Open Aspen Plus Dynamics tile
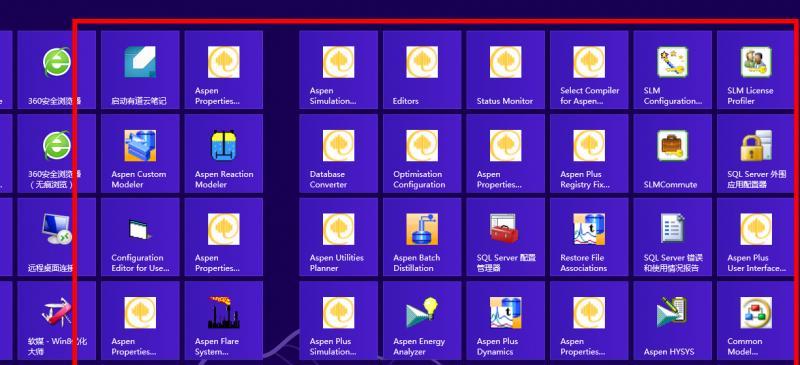 tap(506, 321)
